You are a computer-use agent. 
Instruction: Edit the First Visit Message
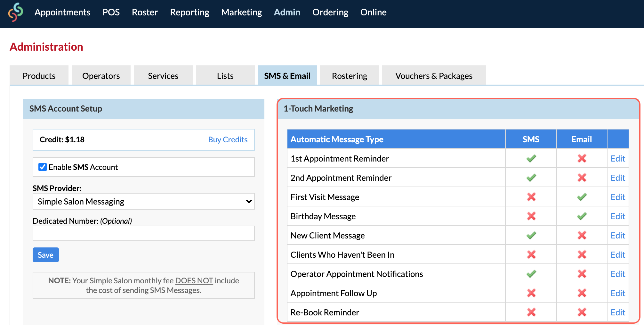pyautogui.click(x=618, y=197)
